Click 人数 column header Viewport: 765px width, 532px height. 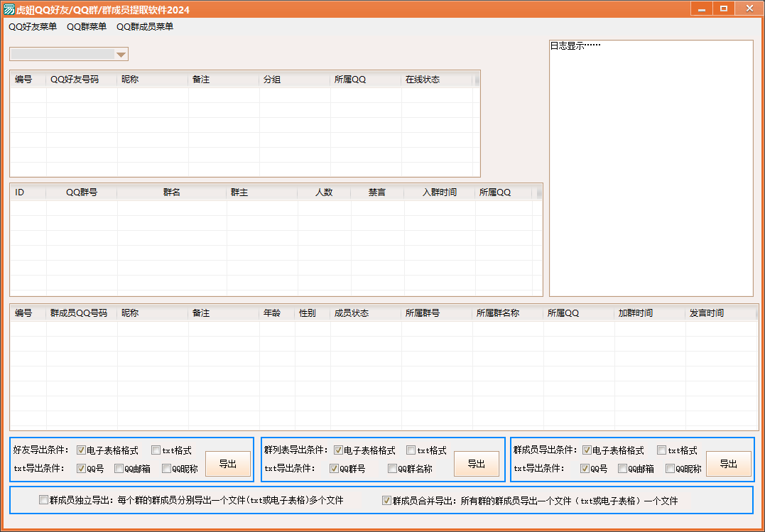point(324,192)
